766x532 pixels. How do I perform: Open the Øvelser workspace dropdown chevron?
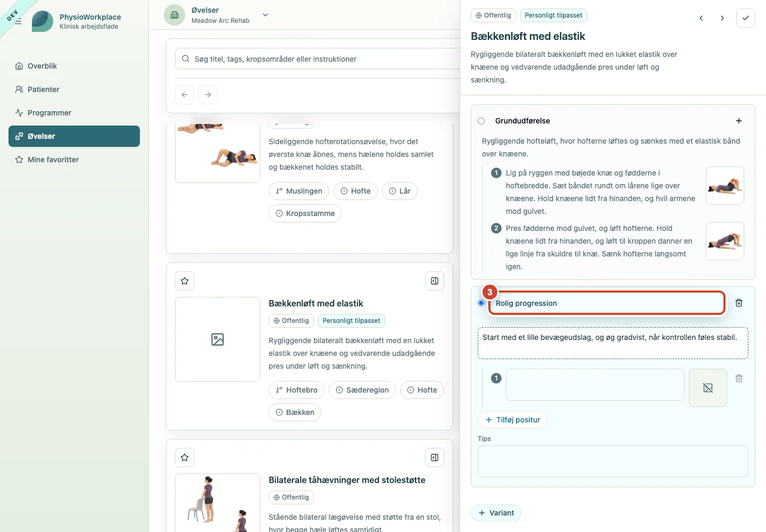[x=265, y=15]
